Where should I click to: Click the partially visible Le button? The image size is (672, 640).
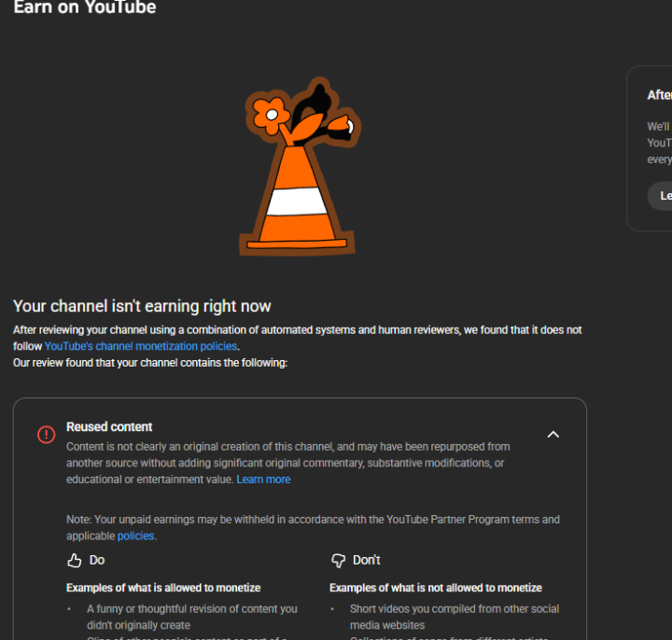pyautogui.click(x=660, y=196)
